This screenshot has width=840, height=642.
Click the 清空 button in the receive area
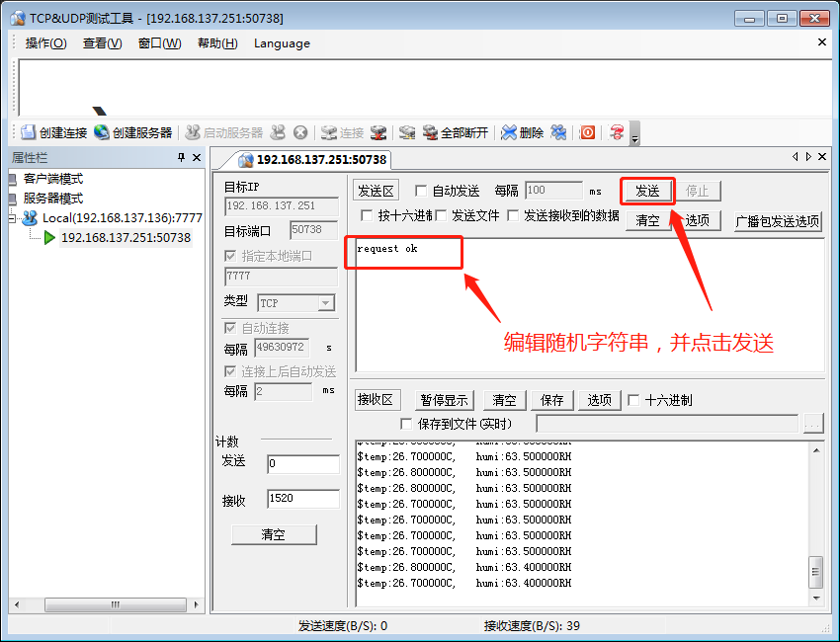(504, 400)
